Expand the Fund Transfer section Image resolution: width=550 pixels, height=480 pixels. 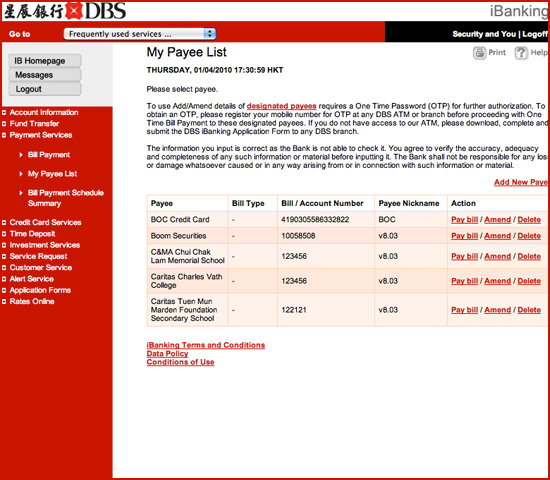tap(34, 124)
